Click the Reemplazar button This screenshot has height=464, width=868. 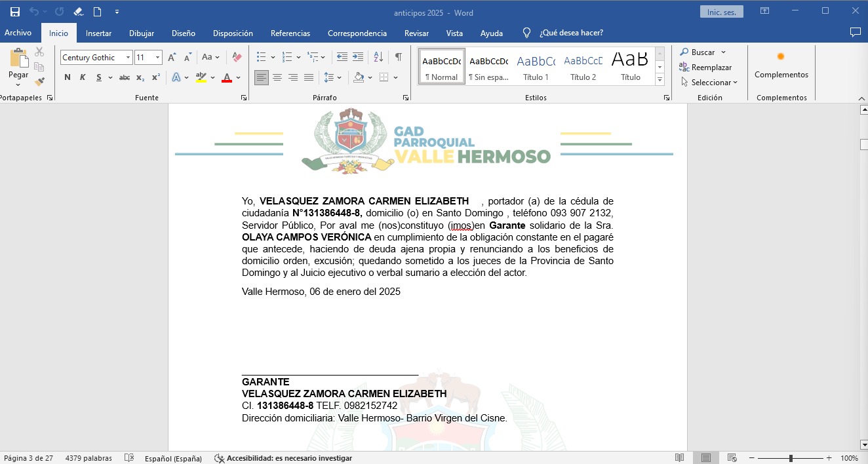click(x=705, y=68)
